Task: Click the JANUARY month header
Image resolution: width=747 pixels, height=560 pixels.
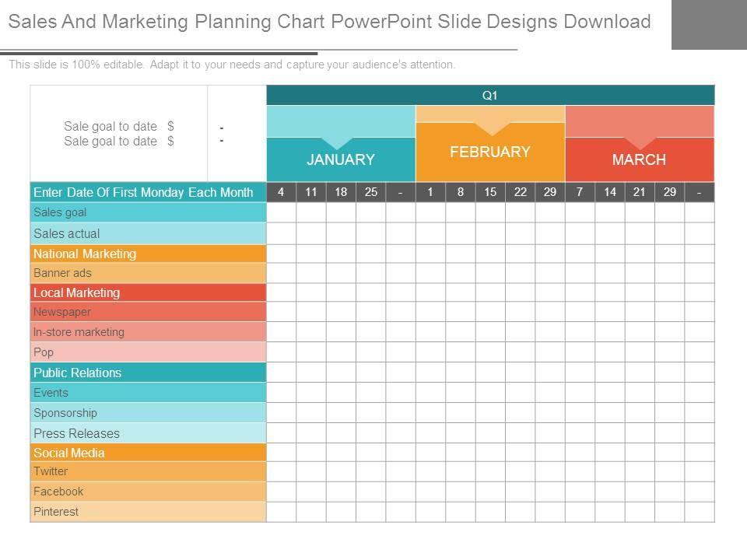Action: tap(341, 159)
